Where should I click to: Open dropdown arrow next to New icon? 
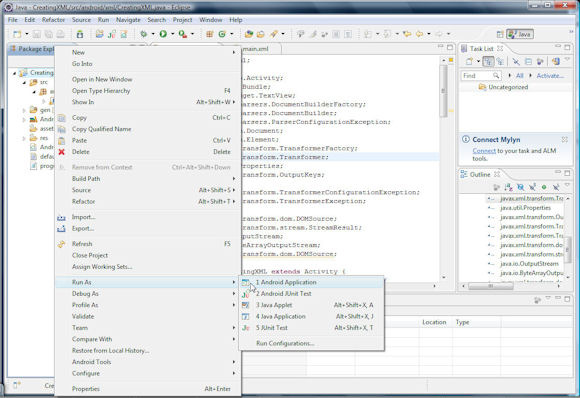point(27,34)
